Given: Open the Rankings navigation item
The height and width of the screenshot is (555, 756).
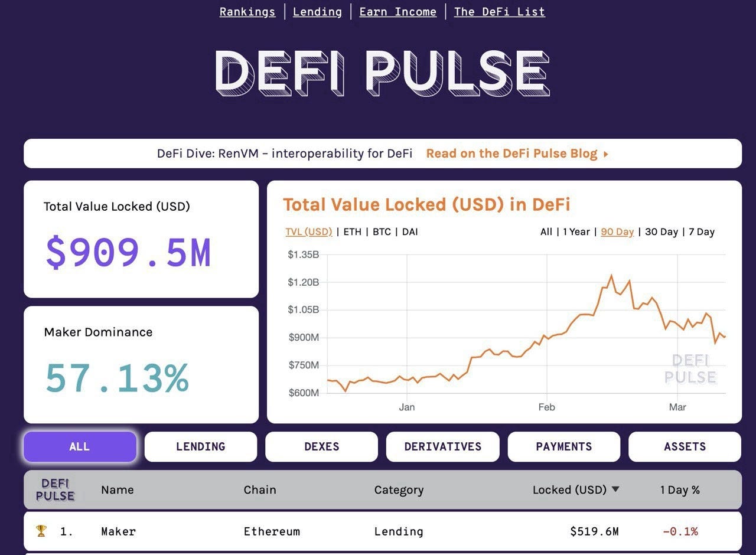Looking at the screenshot, I should click(x=247, y=11).
